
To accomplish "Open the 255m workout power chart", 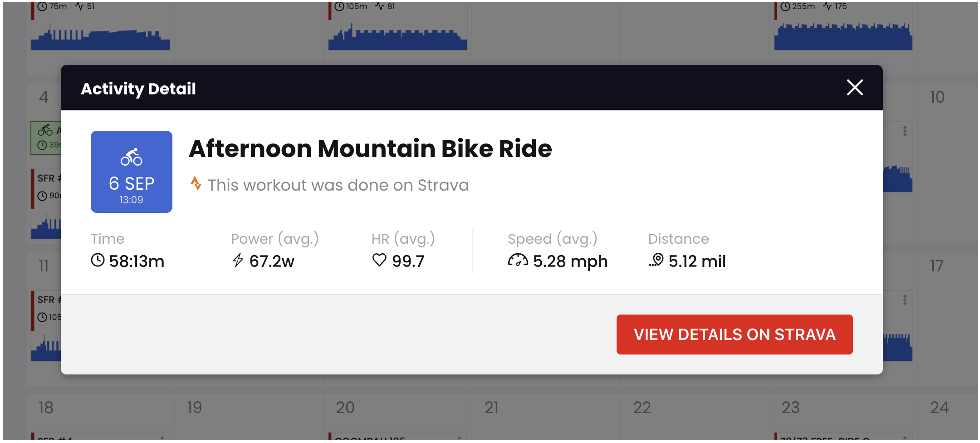I will [843, 36].
